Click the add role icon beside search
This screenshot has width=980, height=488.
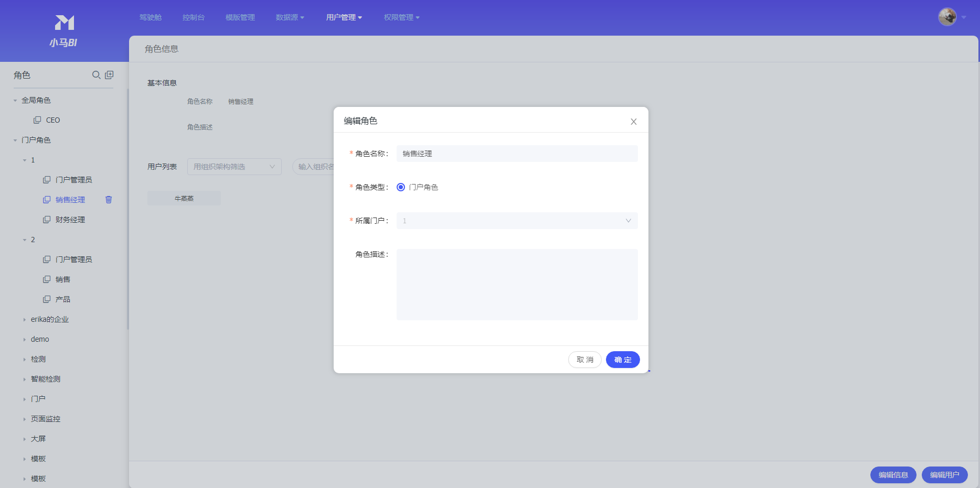[109, 75]
